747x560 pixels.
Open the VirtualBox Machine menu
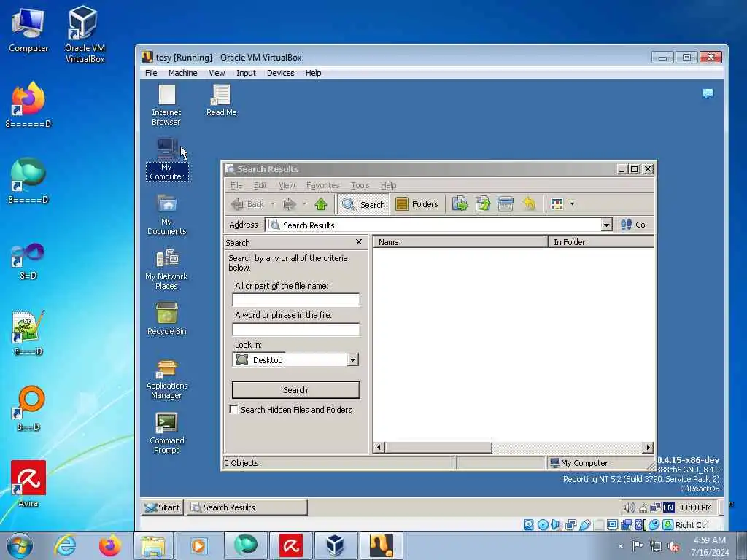tap(182, 73)
